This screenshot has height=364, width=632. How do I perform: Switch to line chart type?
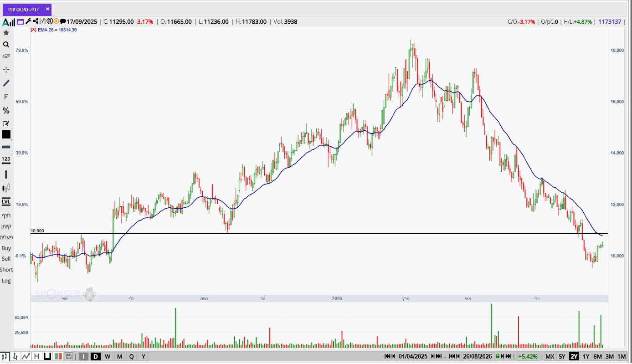[26, 356]
